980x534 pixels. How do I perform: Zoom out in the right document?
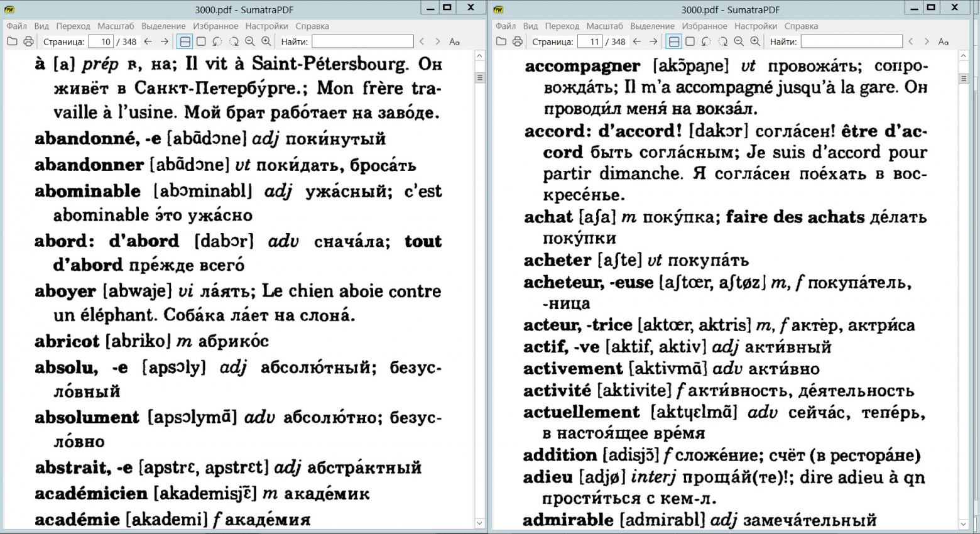pyautogui.click(x=739, y=41)
